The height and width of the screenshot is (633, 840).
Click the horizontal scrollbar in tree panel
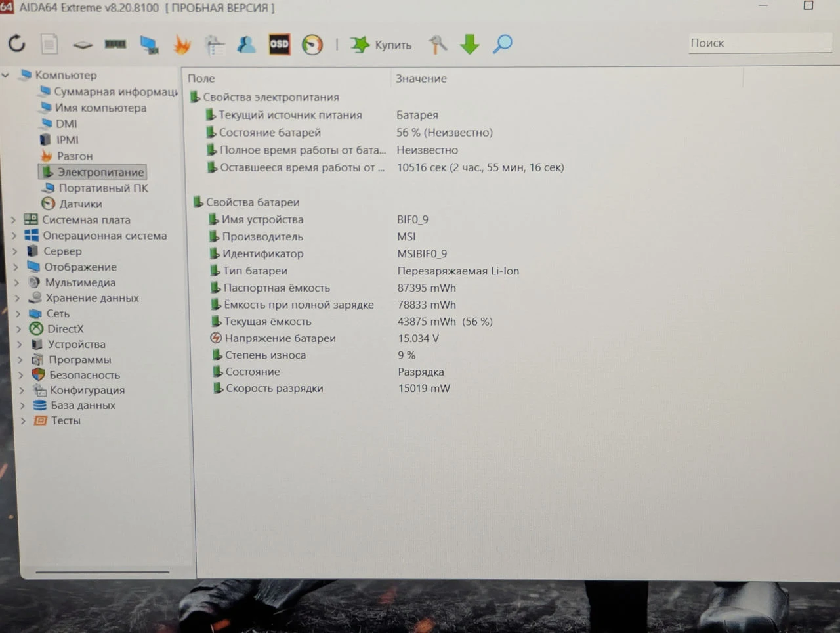[x=102, y=572]
